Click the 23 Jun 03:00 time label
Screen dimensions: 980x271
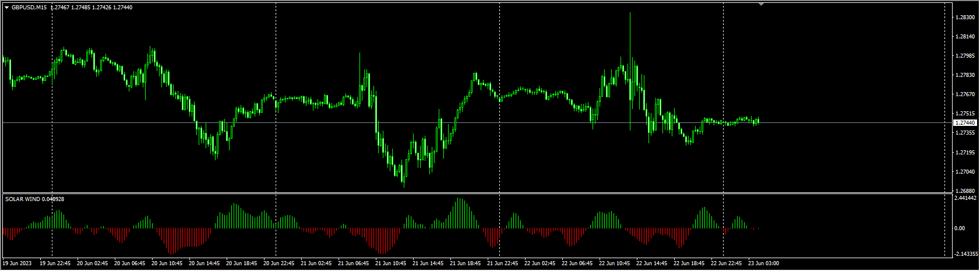764,263
